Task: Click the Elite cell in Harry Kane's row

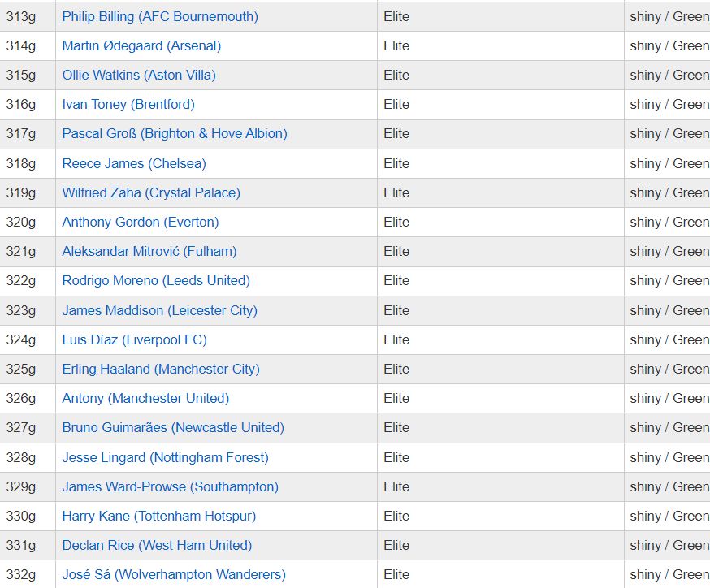Action: coord(500,517)
